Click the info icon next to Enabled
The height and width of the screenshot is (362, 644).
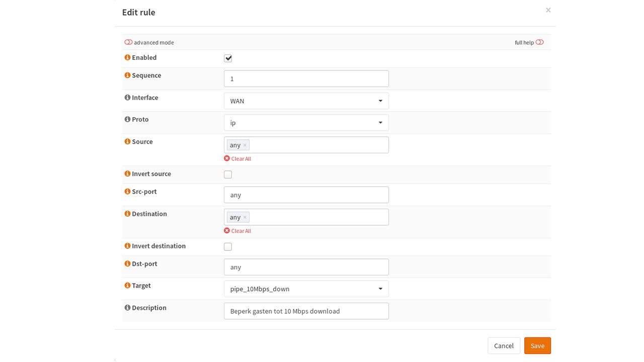[x=127, y=58]
